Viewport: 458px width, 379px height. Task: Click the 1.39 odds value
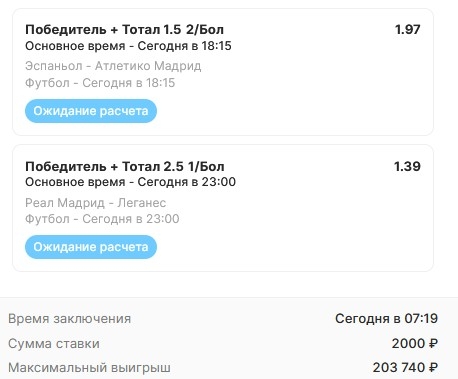click(407, 166)
